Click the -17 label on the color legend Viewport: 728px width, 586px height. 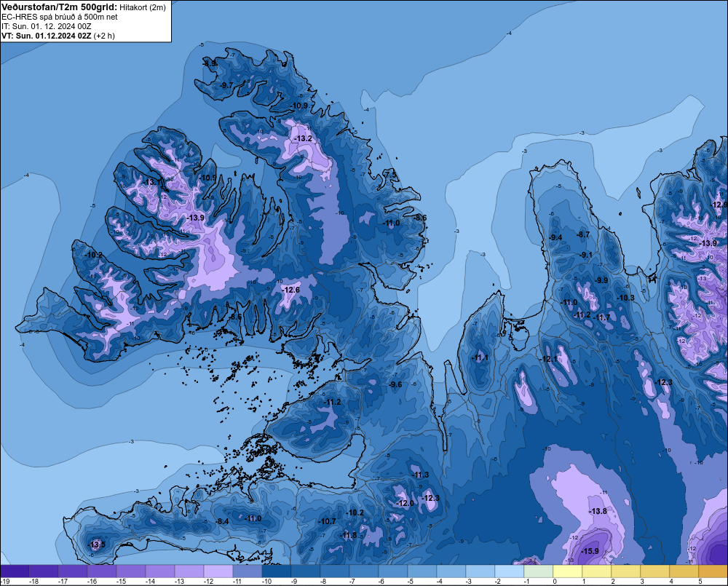[x=63, y=582]
